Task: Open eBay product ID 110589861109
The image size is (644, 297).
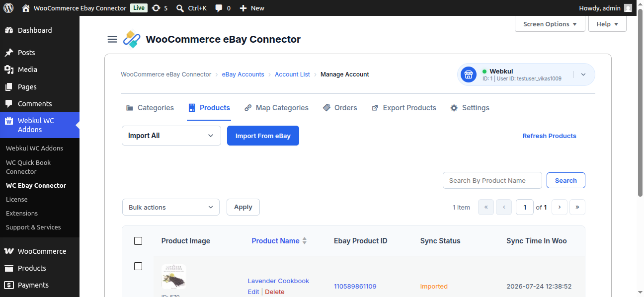Action: 355,287
